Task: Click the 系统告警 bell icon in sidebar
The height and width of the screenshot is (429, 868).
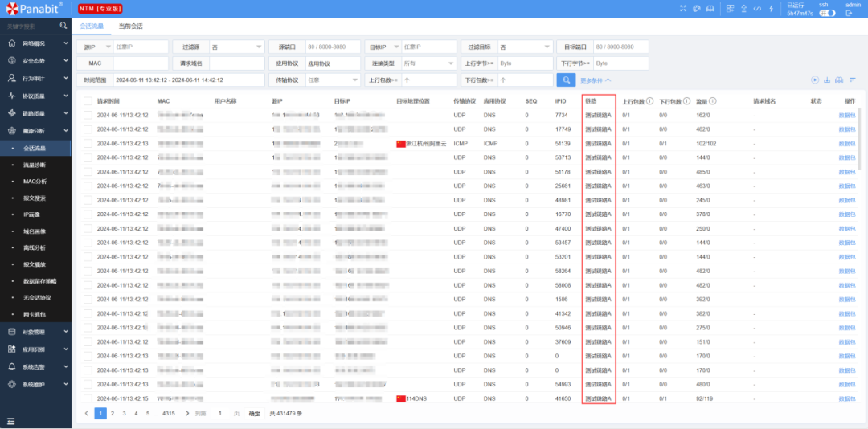Action: (11, 366)
